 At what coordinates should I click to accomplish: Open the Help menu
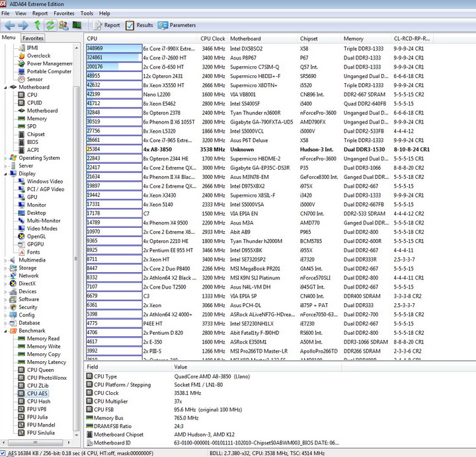coord(104,13)
